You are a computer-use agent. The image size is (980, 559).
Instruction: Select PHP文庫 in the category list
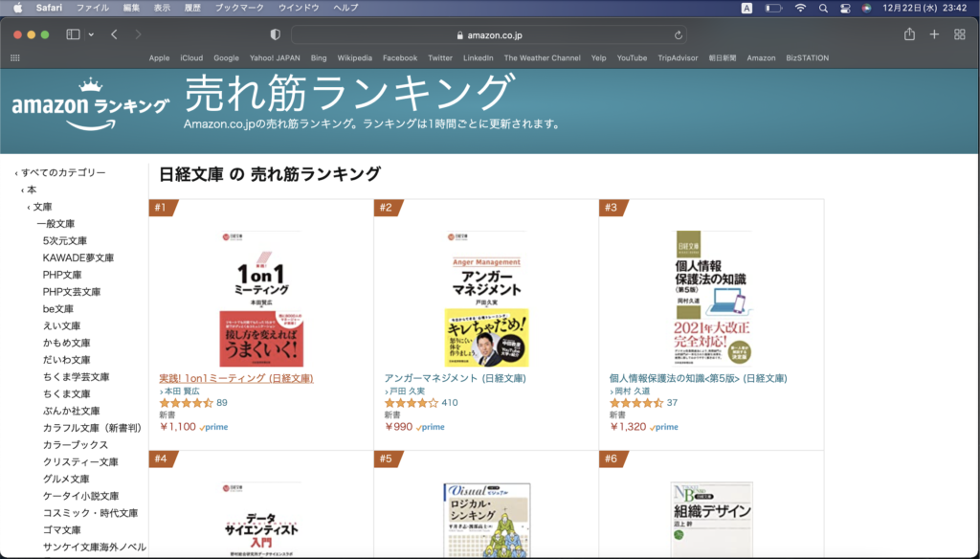[62, 275]
